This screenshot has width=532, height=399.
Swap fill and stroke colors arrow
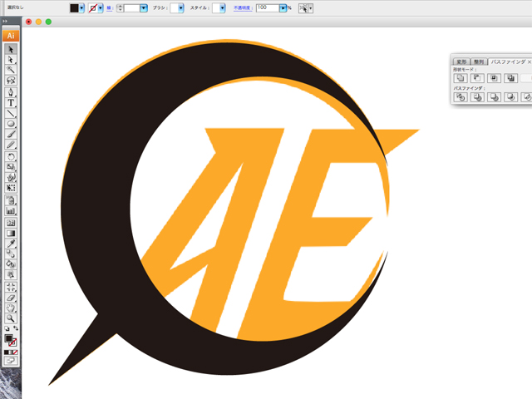pos(16,328)
